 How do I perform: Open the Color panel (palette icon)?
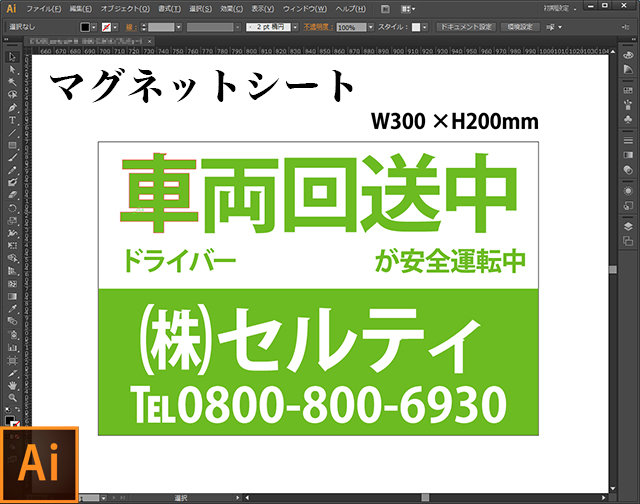[628, 55]
